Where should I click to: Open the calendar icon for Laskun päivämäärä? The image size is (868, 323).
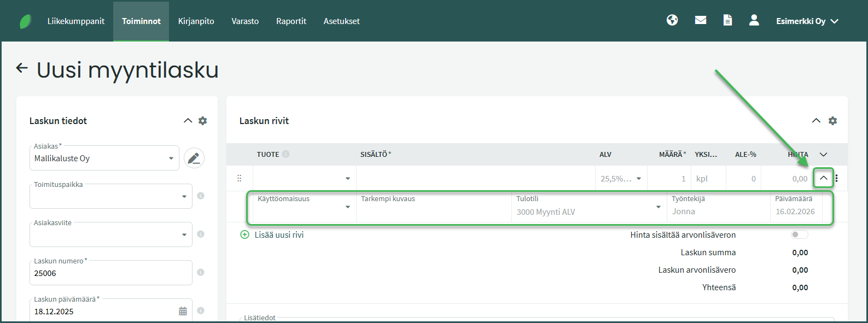click(x=183, y=311)
